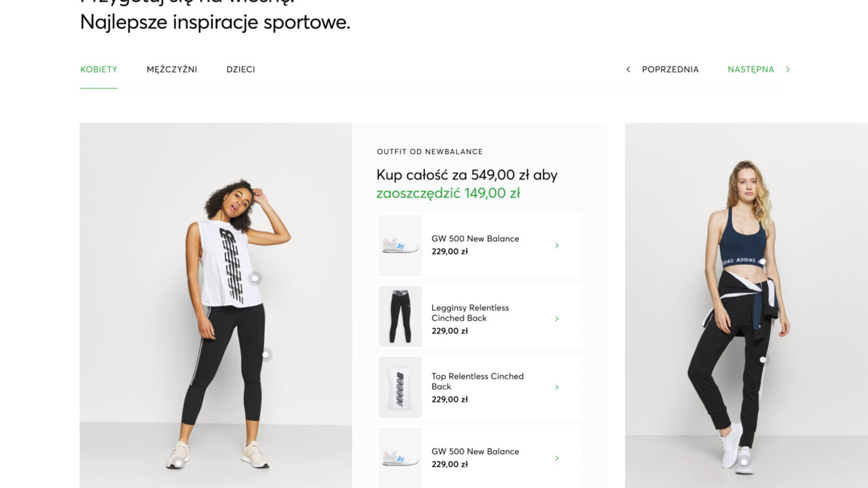Click hotspot dot on left model's sneaker

coord(178,463)
